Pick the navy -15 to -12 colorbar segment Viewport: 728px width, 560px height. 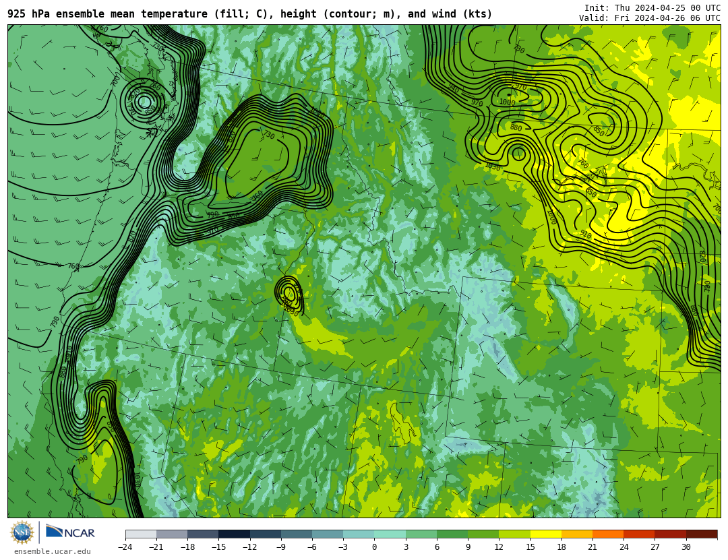[x=235, y=534]
